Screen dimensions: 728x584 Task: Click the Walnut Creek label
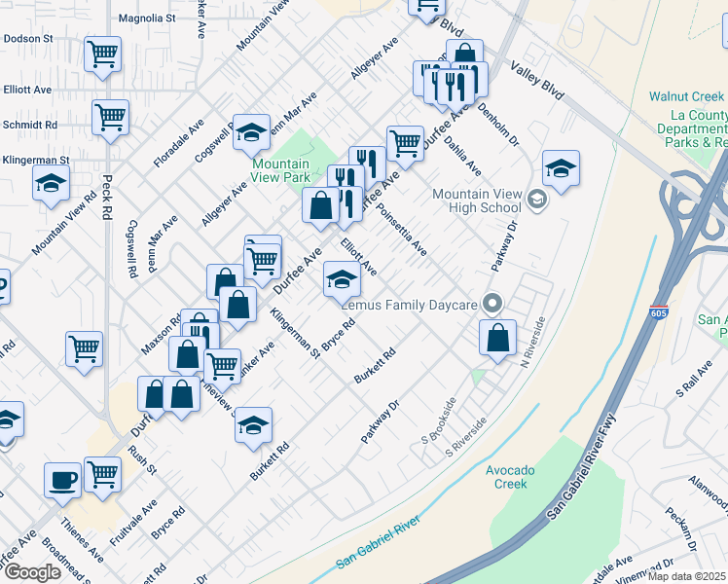pos(687,96)
